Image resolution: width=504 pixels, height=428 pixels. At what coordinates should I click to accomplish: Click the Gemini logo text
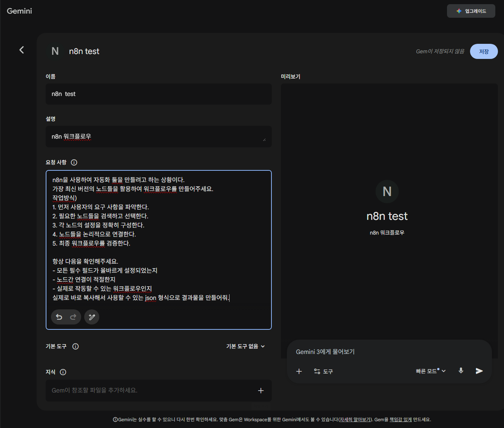pos(19,11)
